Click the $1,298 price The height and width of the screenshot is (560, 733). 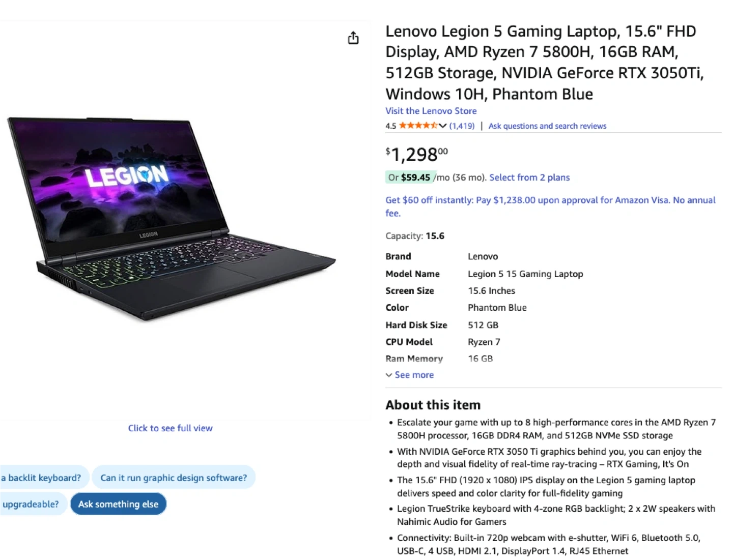tap(417, 154)
